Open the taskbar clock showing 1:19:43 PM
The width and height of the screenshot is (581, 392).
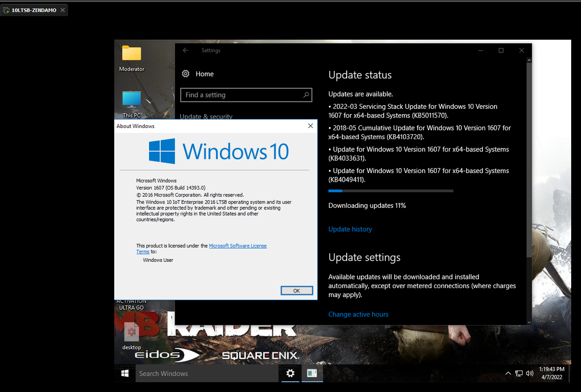coord(552,373)
